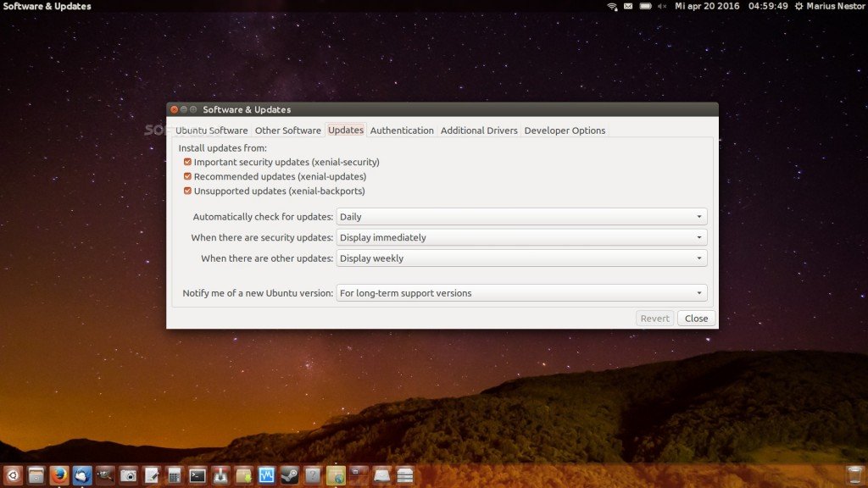Open Firefox from the dock
The width and height of the screenshot is (868, 488).
(59, 475)
